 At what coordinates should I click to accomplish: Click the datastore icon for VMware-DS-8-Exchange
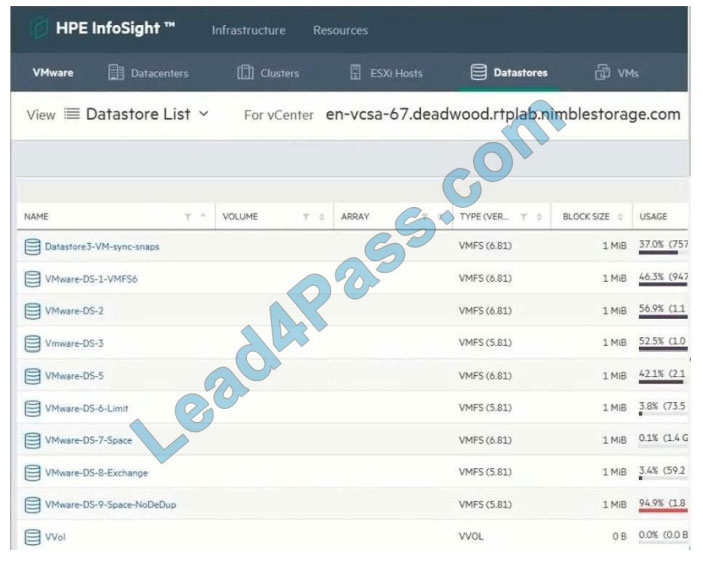coord(32,472)
